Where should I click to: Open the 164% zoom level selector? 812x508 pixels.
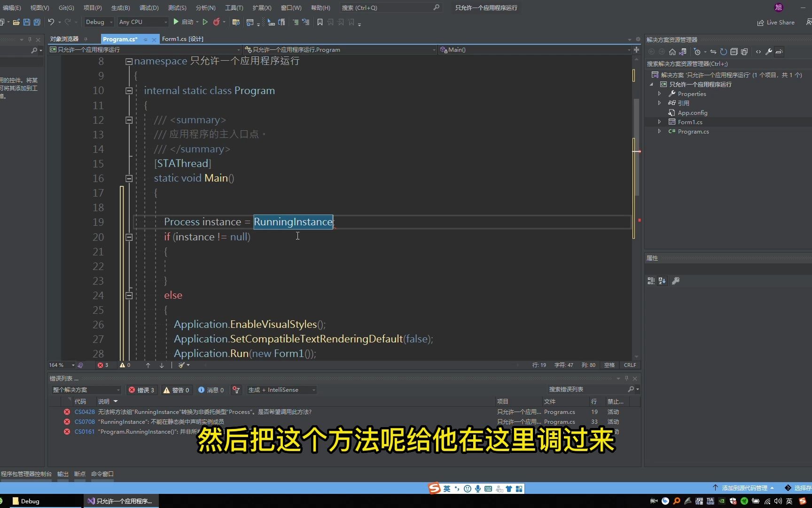coord(60,365)
